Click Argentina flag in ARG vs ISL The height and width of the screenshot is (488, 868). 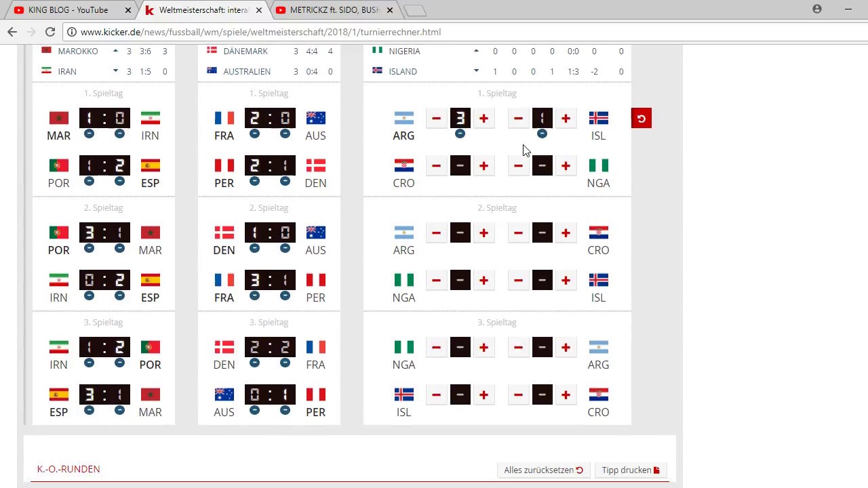click(x=403, y=119)
